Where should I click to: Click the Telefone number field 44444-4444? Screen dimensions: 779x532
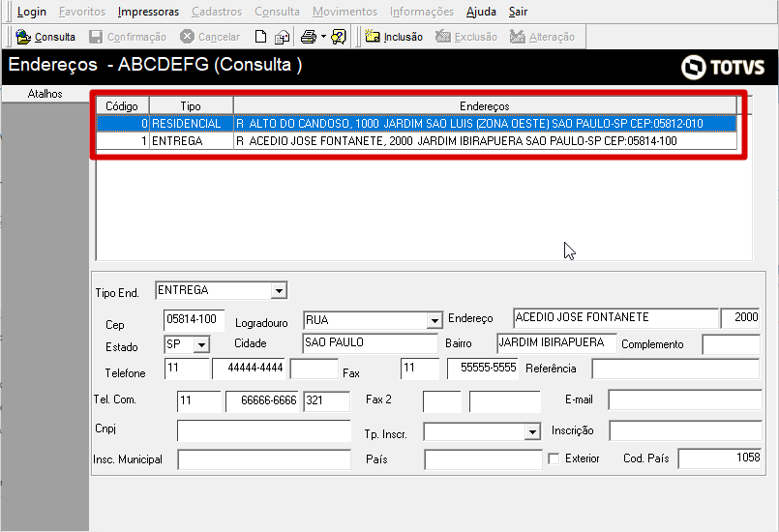point(249,369)
